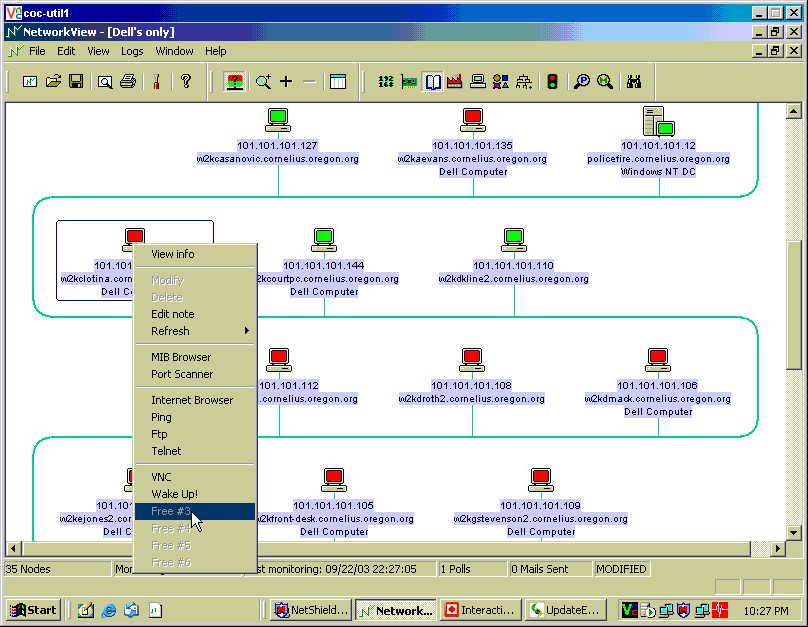This screenshot has height=627, width=808.
Task: Zoom in with the plus icon
Action: (x=286, y=81)
